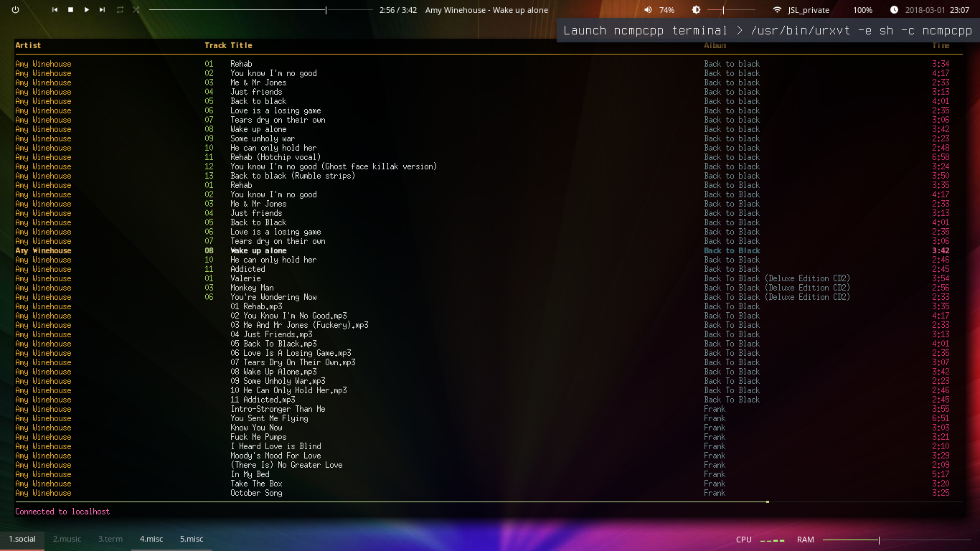Viewport: 980px width, 551px height.
Task: Switch to workspace 2.music
Action: coord(67,539)
